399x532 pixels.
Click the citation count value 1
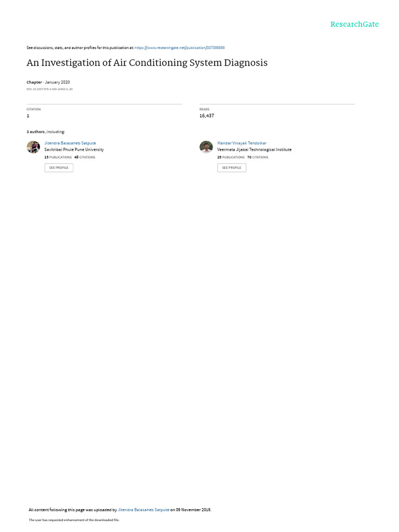tap(28, 116)
